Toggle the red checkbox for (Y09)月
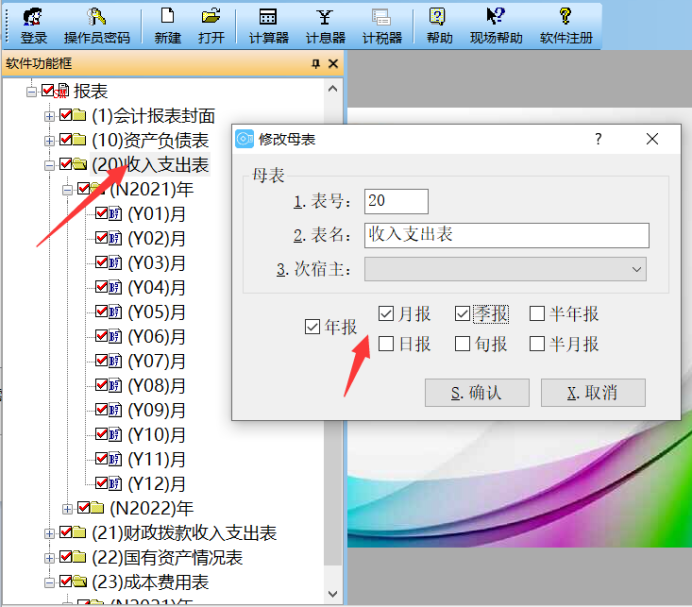Image resolution: width=692 pixels, height=607 pixels. coord(102,409)
